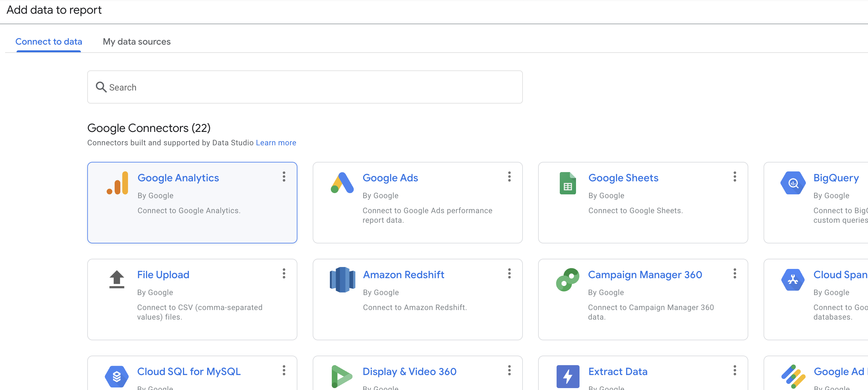Click 'Connect to Google Analytics.' description
This screenshot has width=868, height=390.
click(x=189, y=210)
